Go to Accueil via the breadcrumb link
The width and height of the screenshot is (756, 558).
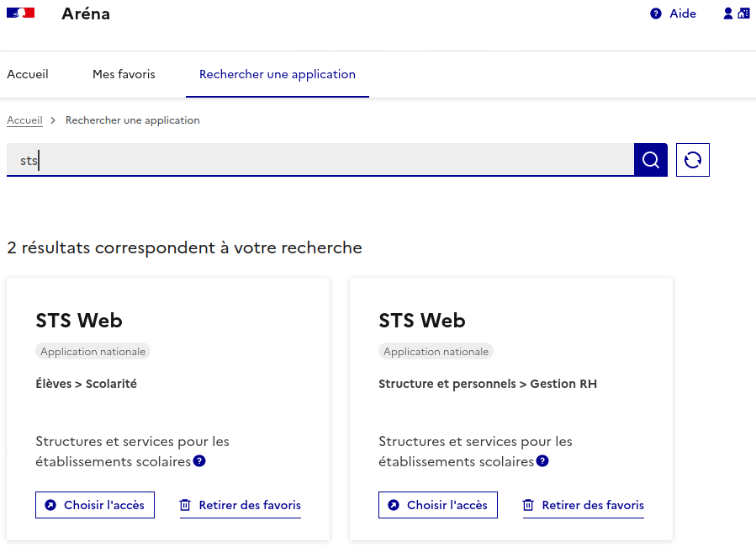[24, 120]
